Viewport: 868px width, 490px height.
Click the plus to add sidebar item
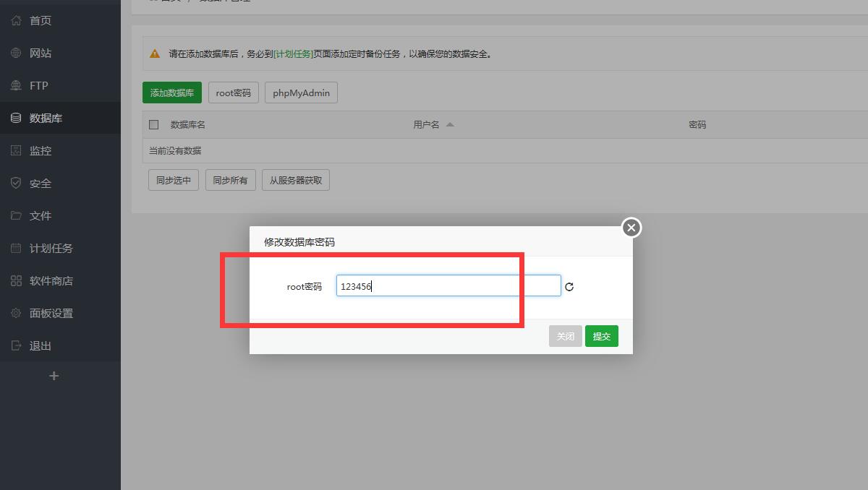point(54,376)
